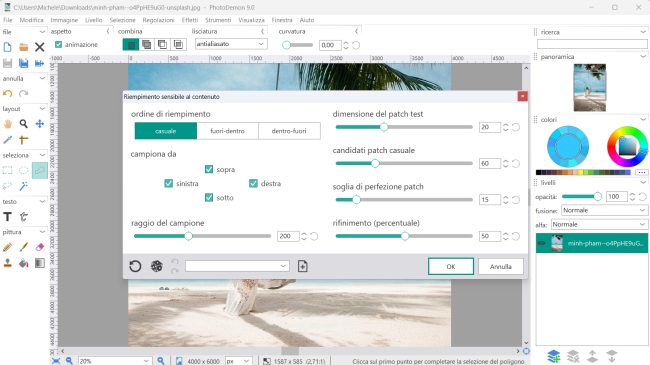This screenshot has height=365, width=650.
Task: Toggle layer visibility eye icon
Action: pos(541,243)
